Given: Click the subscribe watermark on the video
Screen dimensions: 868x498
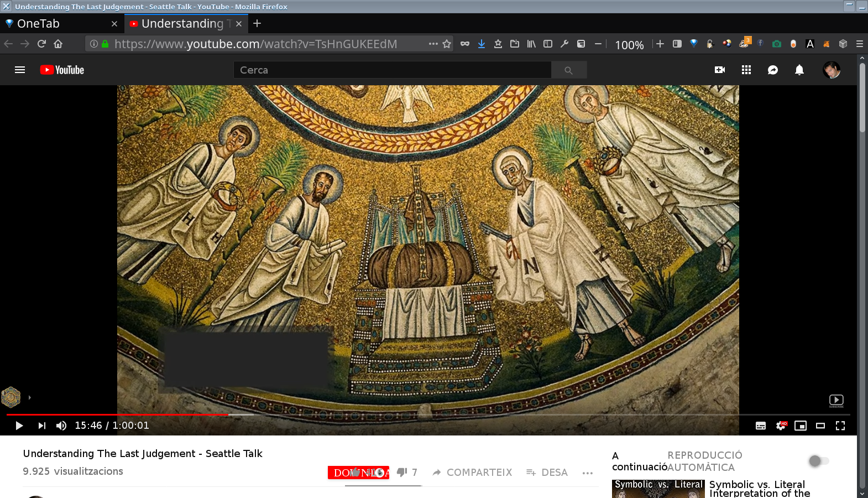Looking at the screenshot, I should coord(836,401).
